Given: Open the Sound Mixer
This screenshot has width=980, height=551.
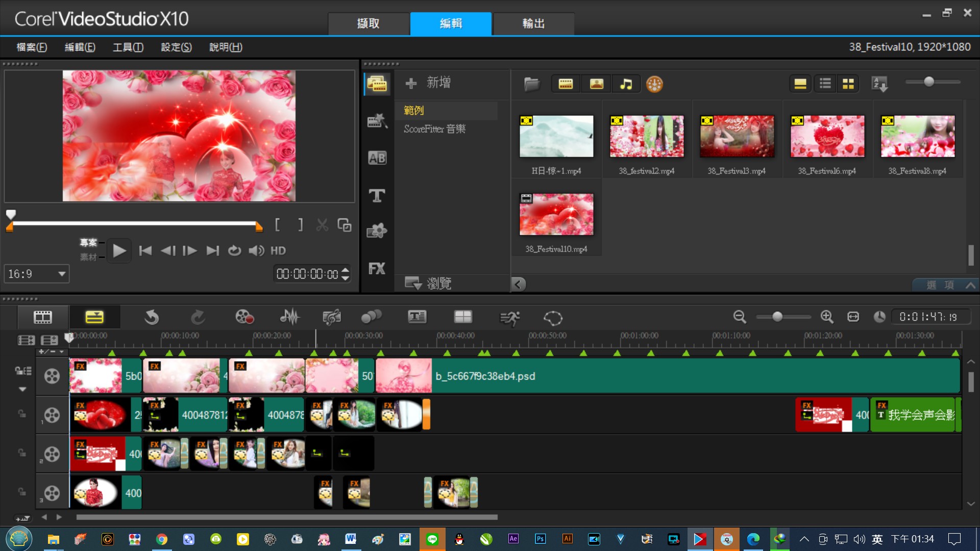Looking at the screenshot, I should pyautogui.click(x=290, y=317).
